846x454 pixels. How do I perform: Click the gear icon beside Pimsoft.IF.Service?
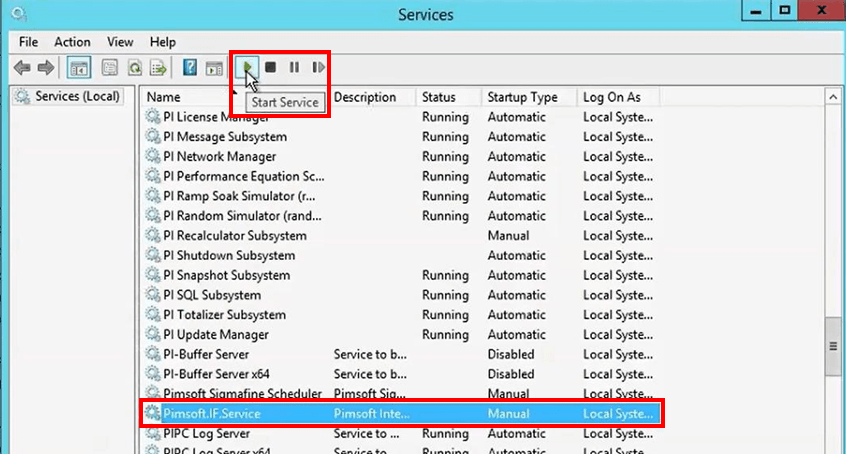153,414
